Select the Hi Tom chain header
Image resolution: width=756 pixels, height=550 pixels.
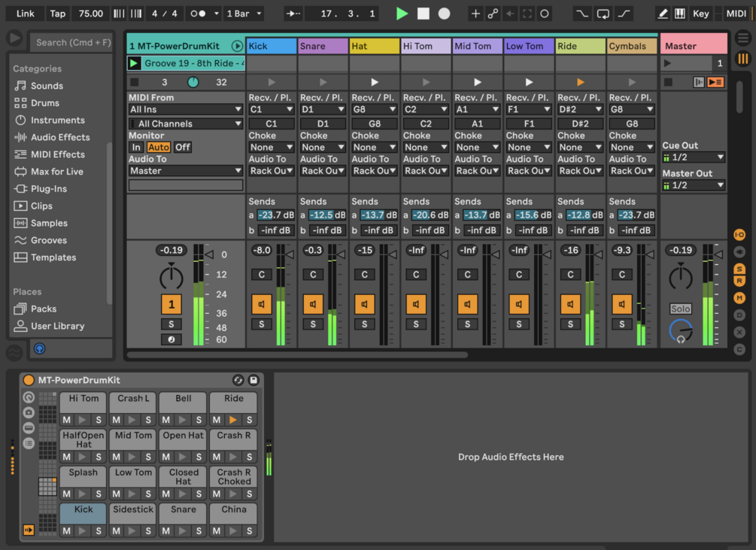tap(426, 46)
